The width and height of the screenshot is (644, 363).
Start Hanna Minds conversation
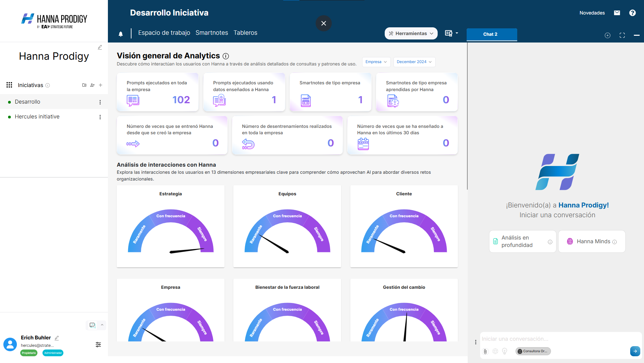click(592, 242)
